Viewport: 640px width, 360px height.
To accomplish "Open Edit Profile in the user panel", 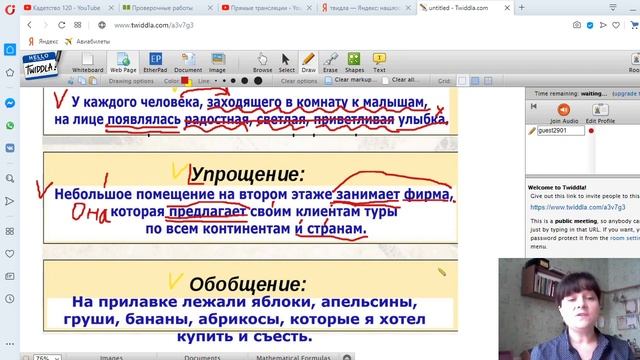I will pyautogui.click(x=600, y=113).
